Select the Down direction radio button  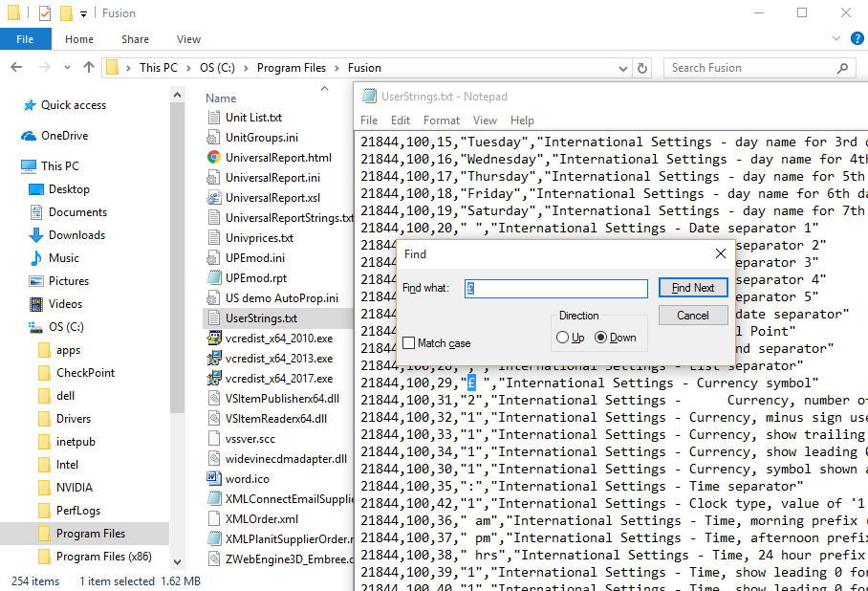pyautogui.click(x=600, y=338)
